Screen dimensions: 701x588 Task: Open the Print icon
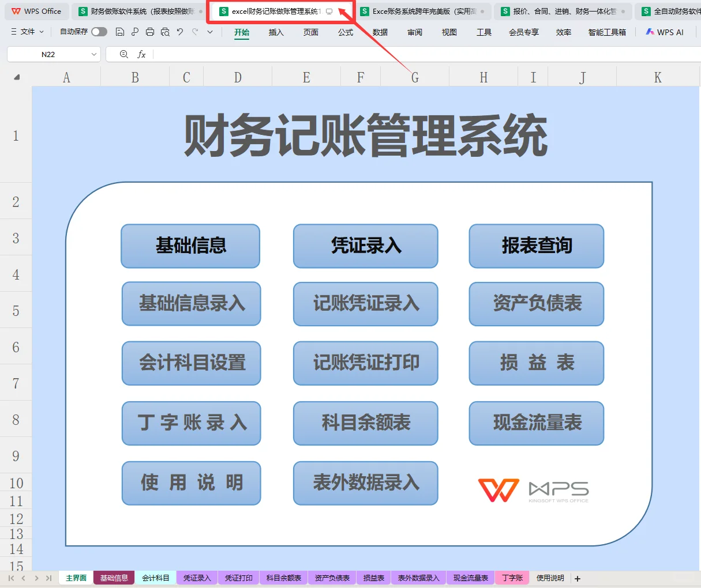coord(150,32)
